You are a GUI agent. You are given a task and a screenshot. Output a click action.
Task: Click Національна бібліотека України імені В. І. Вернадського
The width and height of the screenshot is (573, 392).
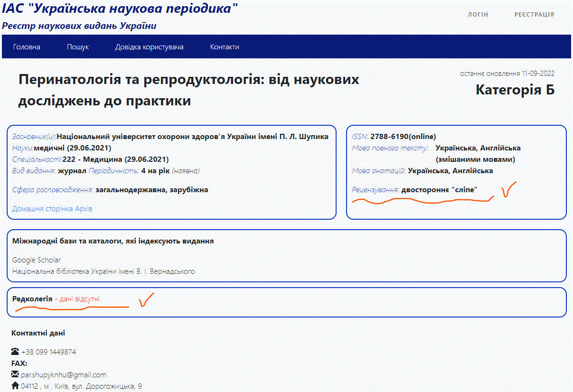point(103,271)
